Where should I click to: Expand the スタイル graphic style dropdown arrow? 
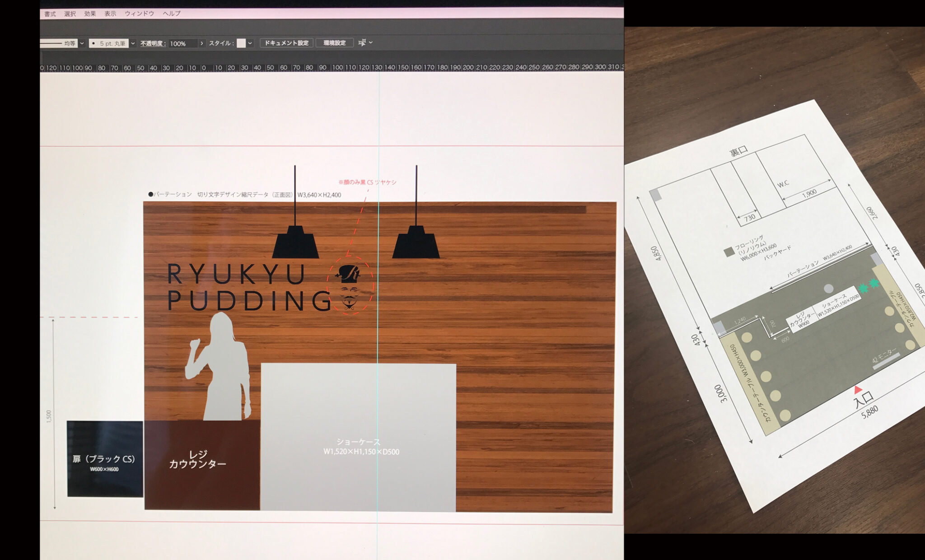[x=250, y=43]
